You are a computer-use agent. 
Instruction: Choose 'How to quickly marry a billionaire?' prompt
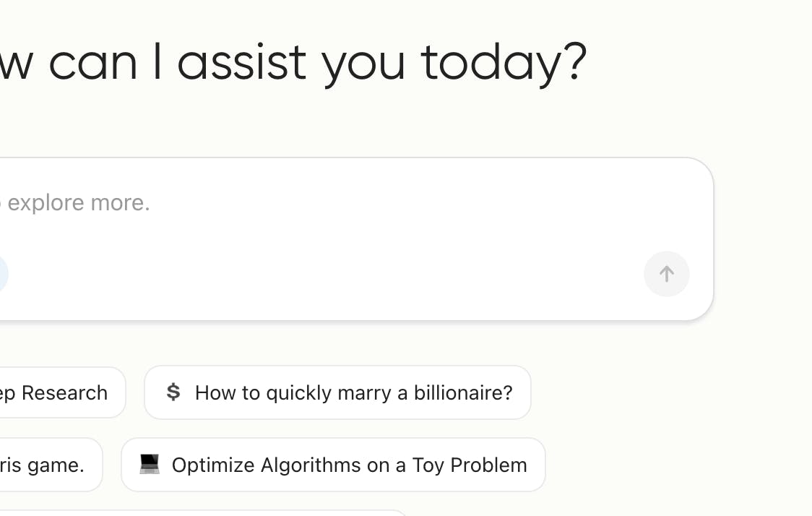[337, 392]
